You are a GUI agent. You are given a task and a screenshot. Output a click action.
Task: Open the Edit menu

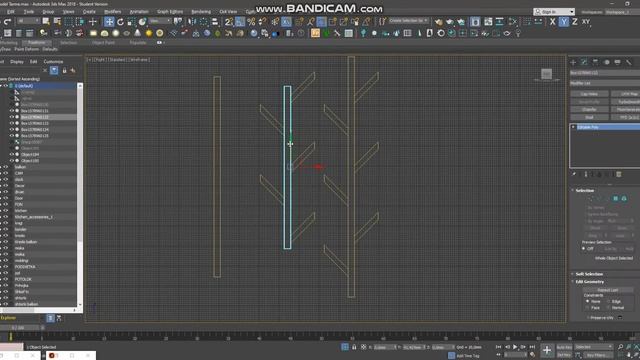click(x=11, y=12)
